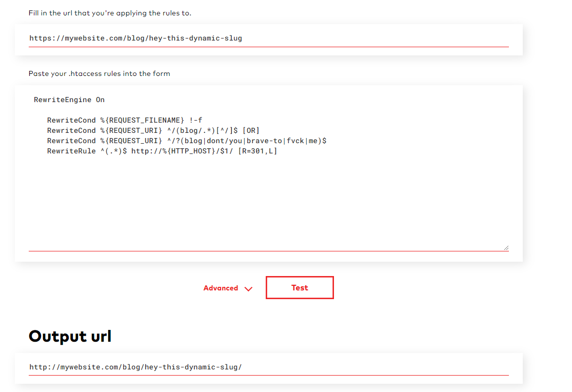
Task: Click the 'Fill in the url' instruction text
Action: 110,13
